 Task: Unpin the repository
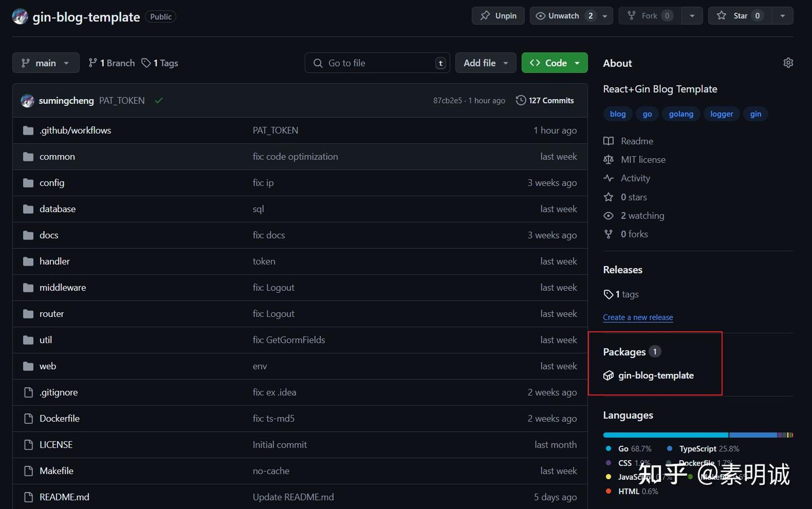pos(498,16)
